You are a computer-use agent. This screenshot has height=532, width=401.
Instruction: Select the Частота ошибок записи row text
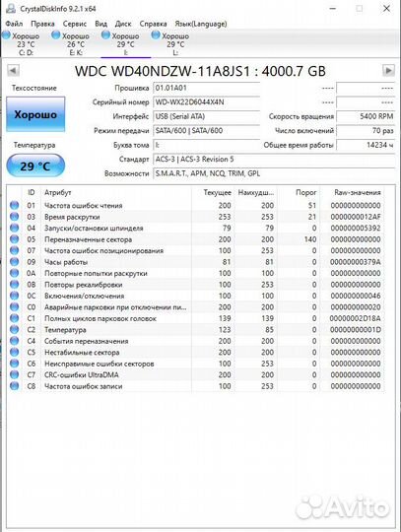tap(83, 386)
